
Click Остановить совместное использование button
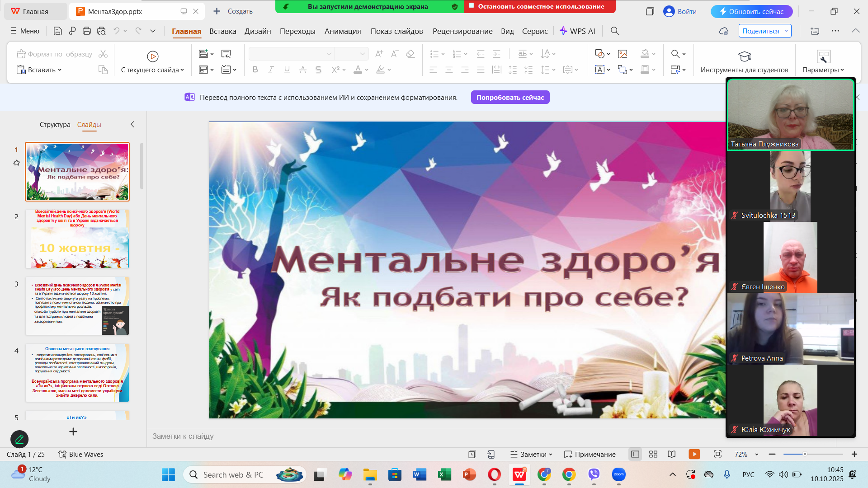540,6
